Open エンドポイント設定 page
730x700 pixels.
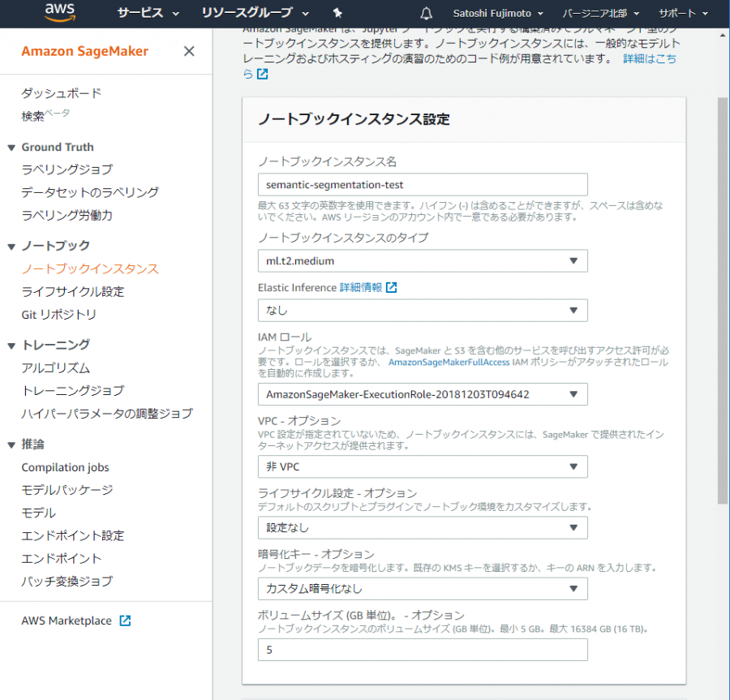(73, 535)
